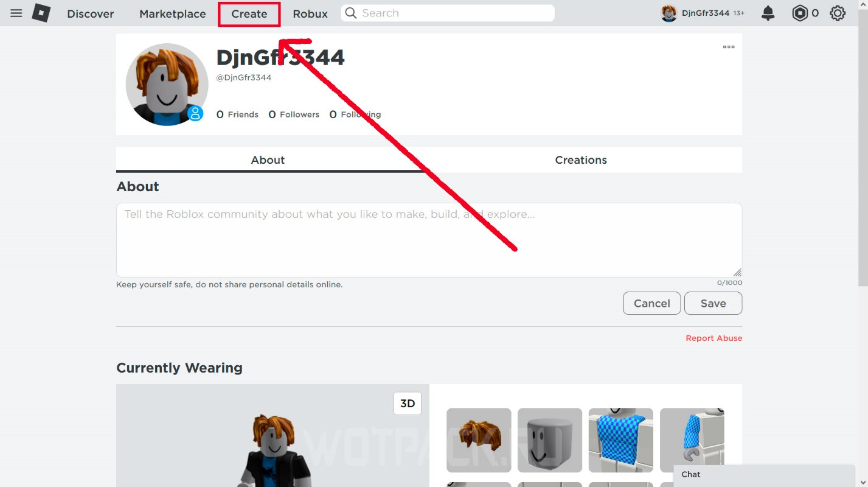
Task: Select the orange hair item thumbnail
Action: (479, 440)
